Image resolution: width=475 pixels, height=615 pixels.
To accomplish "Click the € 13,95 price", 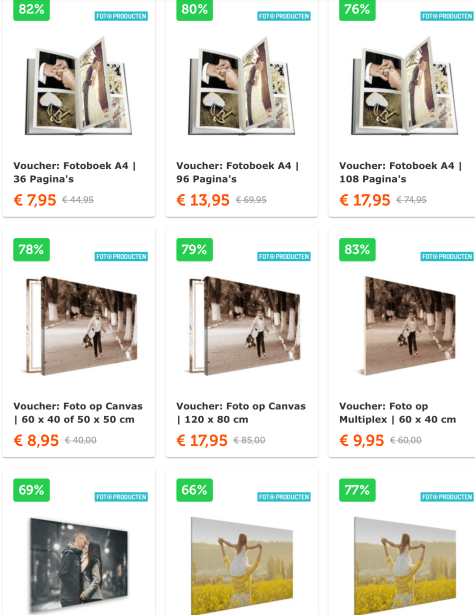I will [x=203, y=200].
